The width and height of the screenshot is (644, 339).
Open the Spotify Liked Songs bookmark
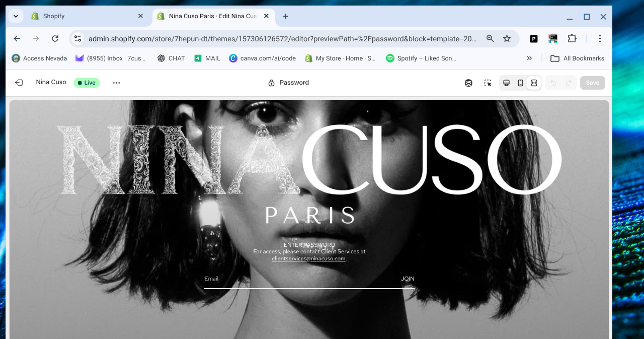pyautogui.click(x=421, y=58)
